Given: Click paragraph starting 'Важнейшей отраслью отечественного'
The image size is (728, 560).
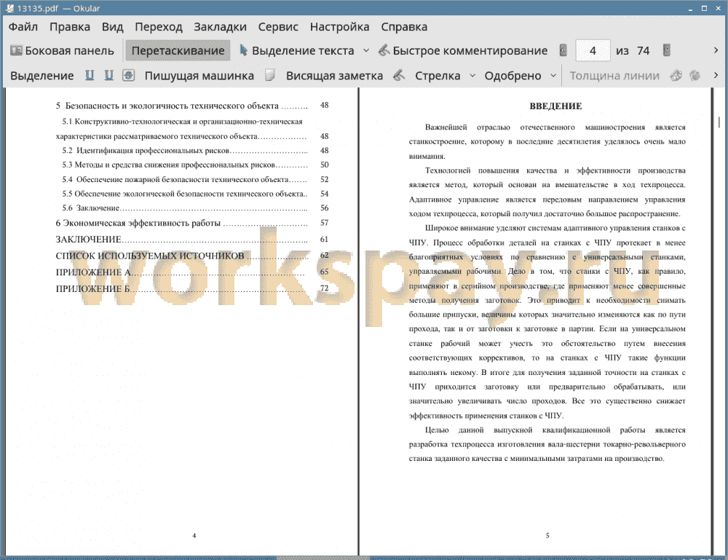Looking at the screenshot, I should 547,141.
